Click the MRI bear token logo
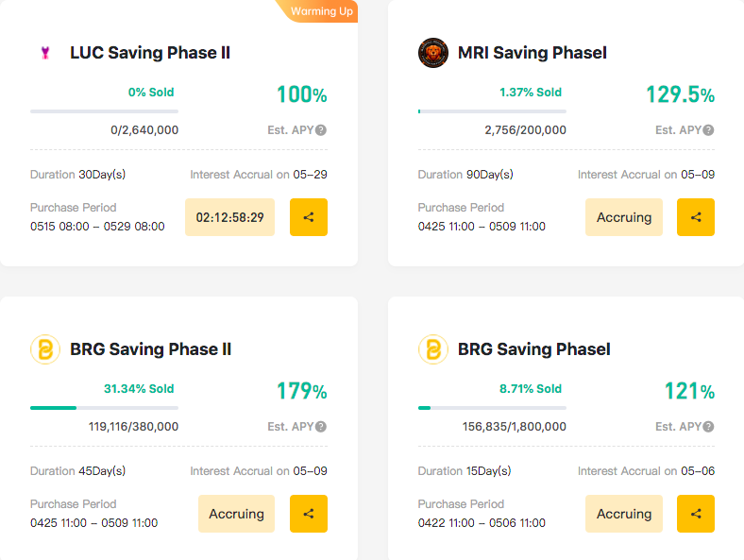The height and width of the screenshot is (560, 744). tap(432, 53)
